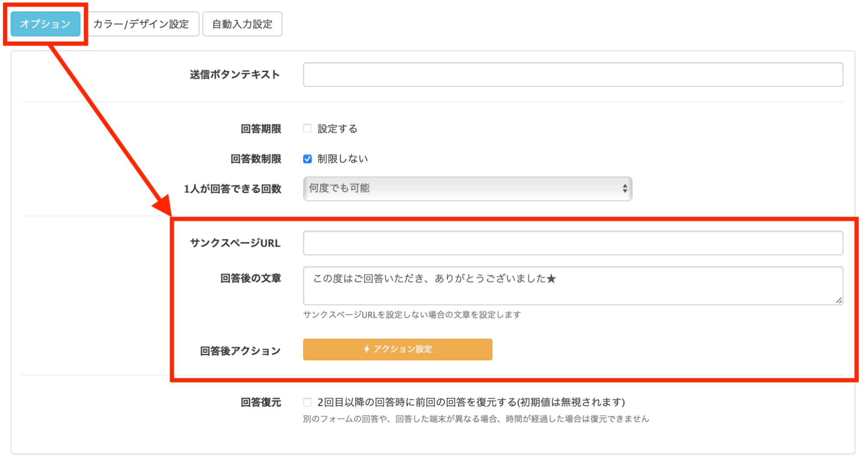Screen dimensions: 868x465
Task: Enable the 設定する checkbox for 回答期限
Action: (307, 128)
